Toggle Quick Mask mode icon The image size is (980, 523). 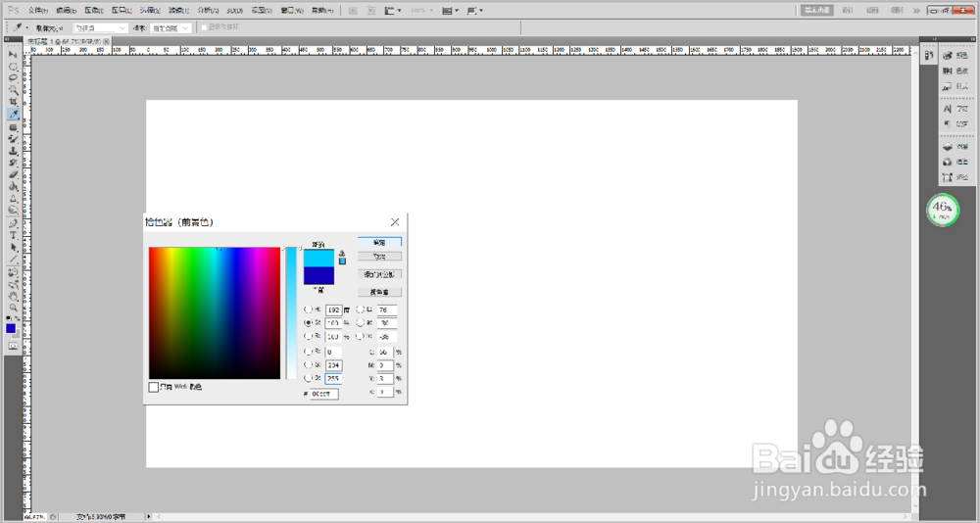[x=13, y=346]
